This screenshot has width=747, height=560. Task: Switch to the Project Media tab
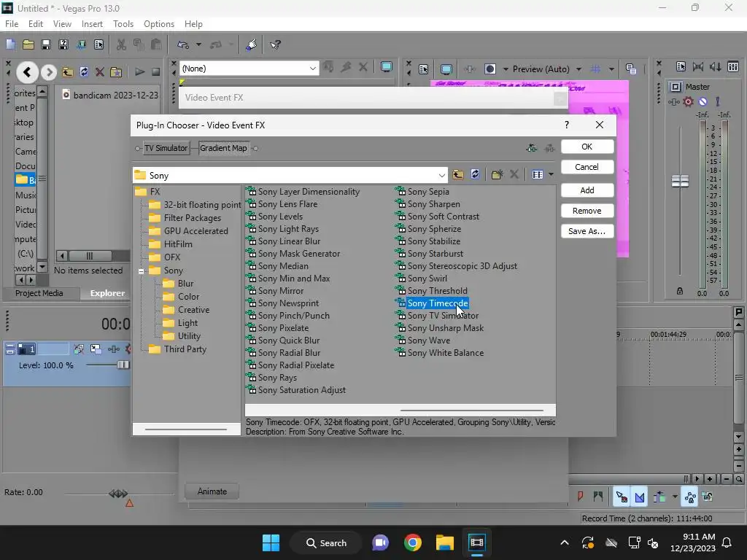[39, 293]
